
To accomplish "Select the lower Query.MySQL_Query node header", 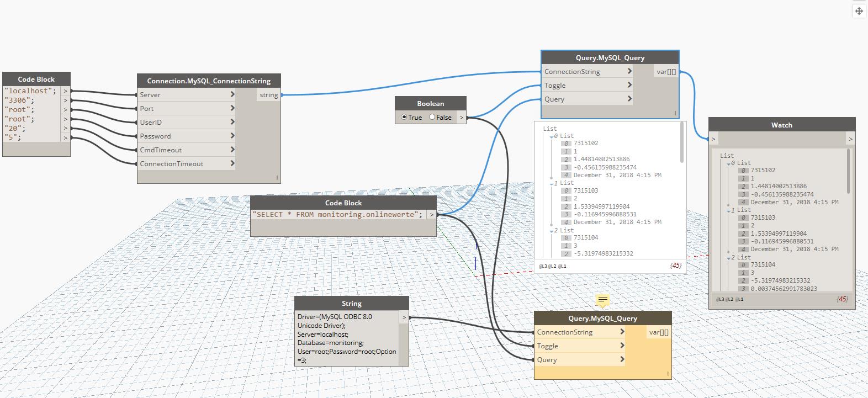I will point(603,318).
